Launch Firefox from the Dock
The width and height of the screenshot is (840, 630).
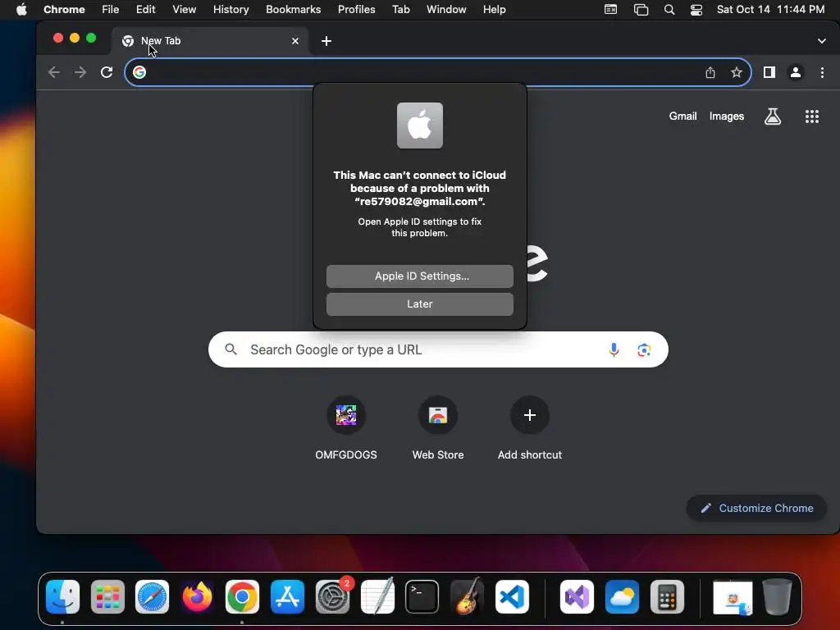197,596
